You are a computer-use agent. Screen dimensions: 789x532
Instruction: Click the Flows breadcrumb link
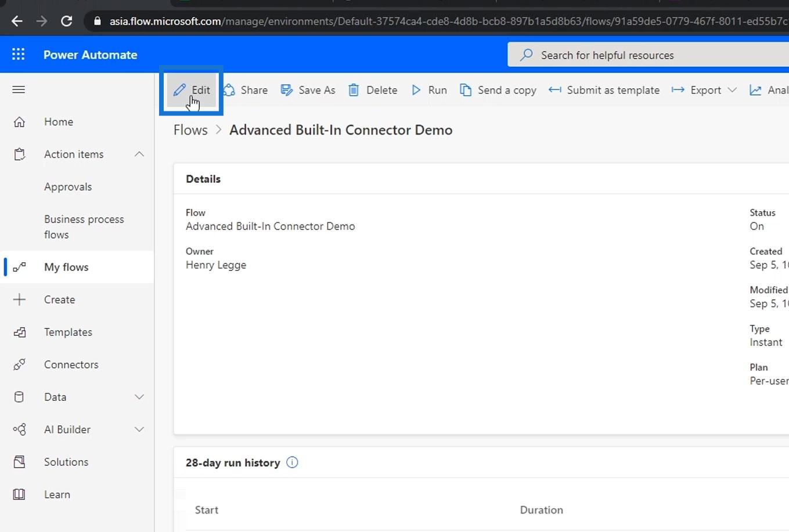[190, 130]
